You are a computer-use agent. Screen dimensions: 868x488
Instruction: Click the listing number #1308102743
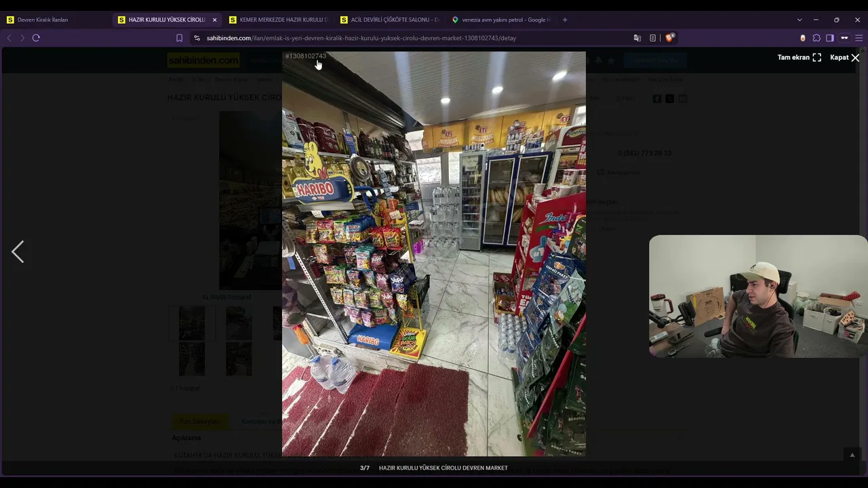click(306, 56)
